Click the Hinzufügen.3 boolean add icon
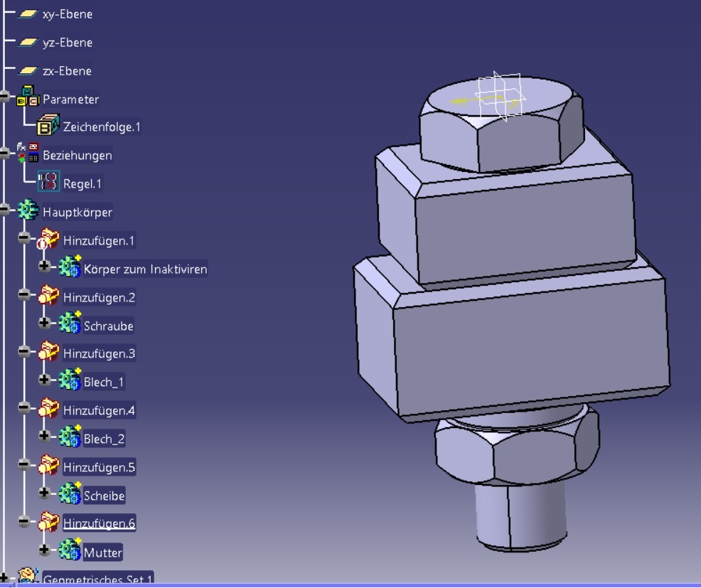 click(x=48, y=351)
